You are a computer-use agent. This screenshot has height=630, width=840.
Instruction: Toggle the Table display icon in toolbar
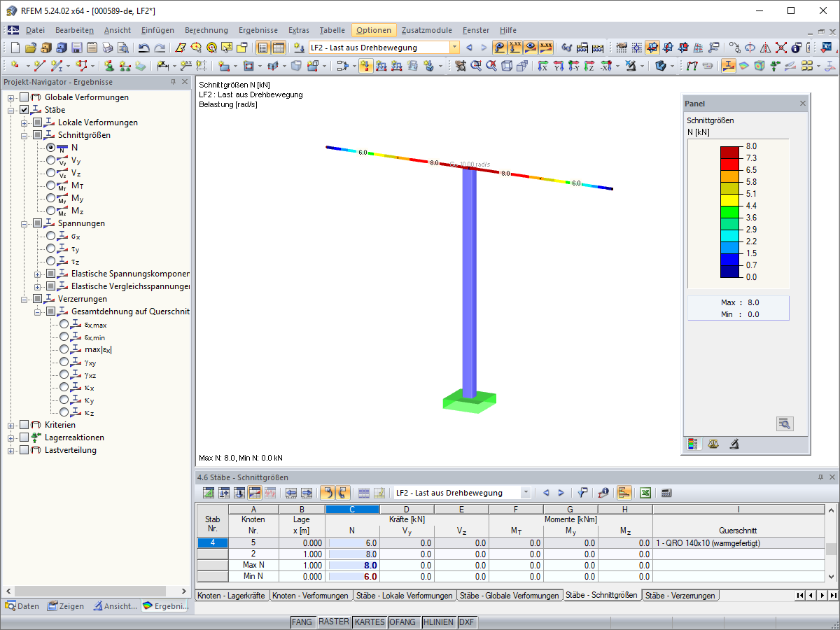coord(279,48)
